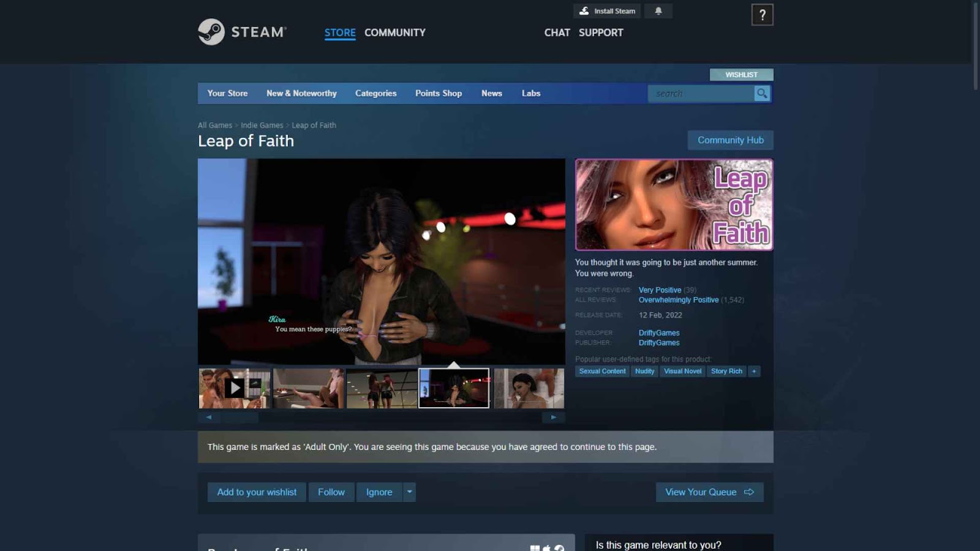This screenshot has height=551, width=980.
Task: Click the main screenshot preview image
Action: coord(382,262)
